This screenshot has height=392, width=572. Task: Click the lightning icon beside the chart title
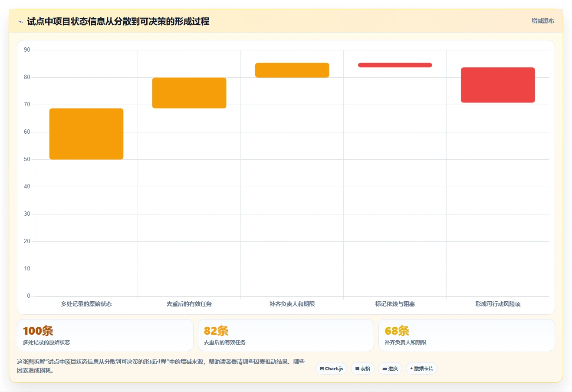tap(20, 22)
